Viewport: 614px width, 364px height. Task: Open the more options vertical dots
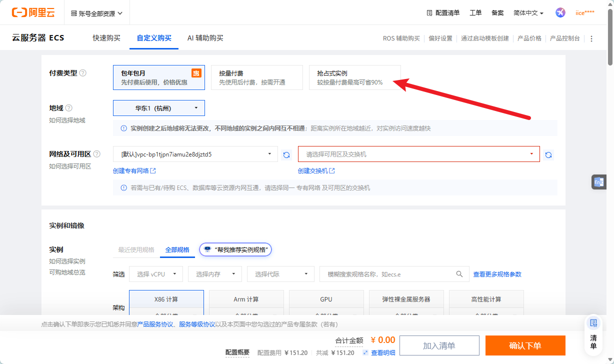click(592, 38)
